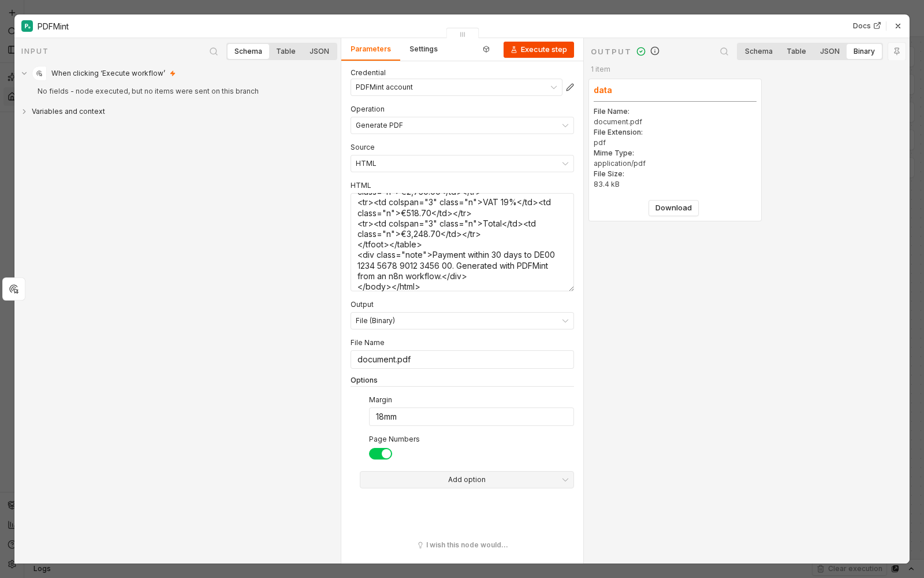Switch input view to JSON
The height and width of the screenshot is (578, 924).
point(319,51)
